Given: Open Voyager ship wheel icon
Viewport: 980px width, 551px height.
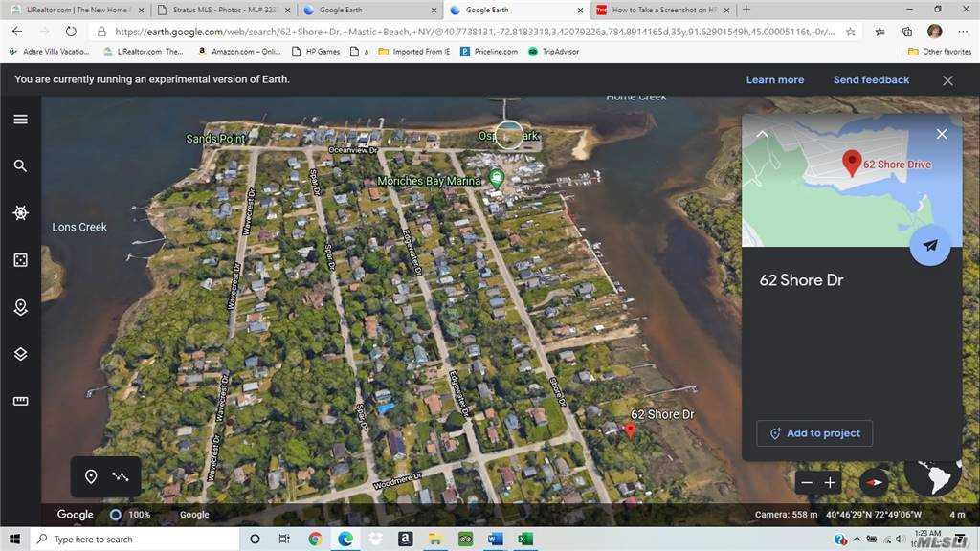Looking at the screenshot, I should [20, 212].
